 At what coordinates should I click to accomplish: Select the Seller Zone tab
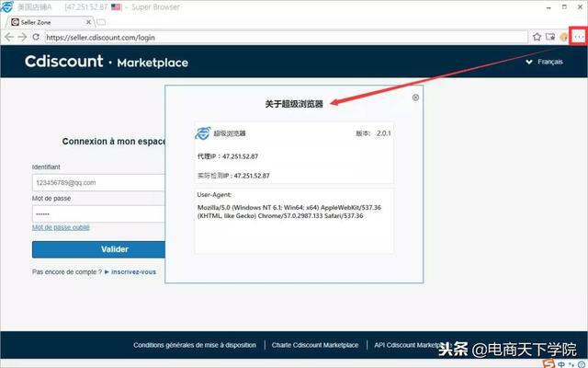coord(49,22)
